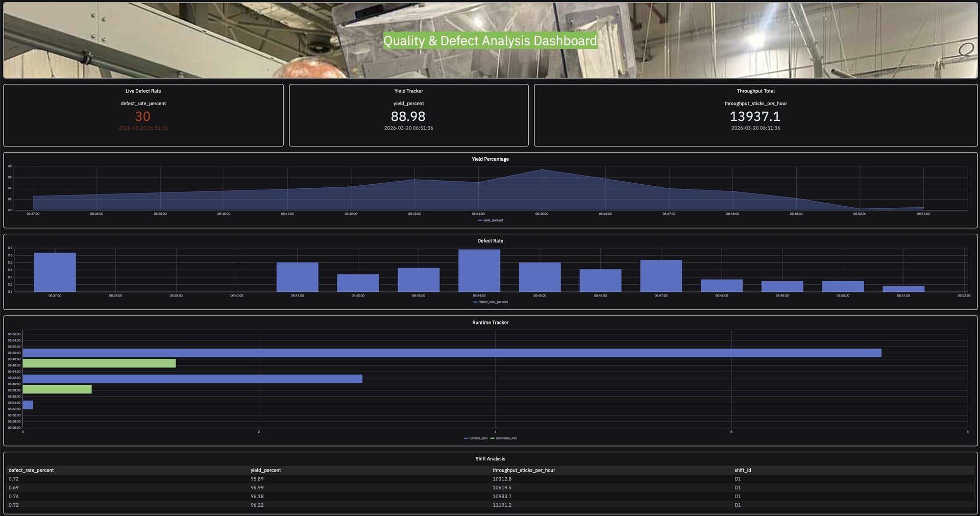Click the Defect Rate bar at 06:37:00
The width and height of the screenshot is (980, 516).
click(x=55, y=272)
